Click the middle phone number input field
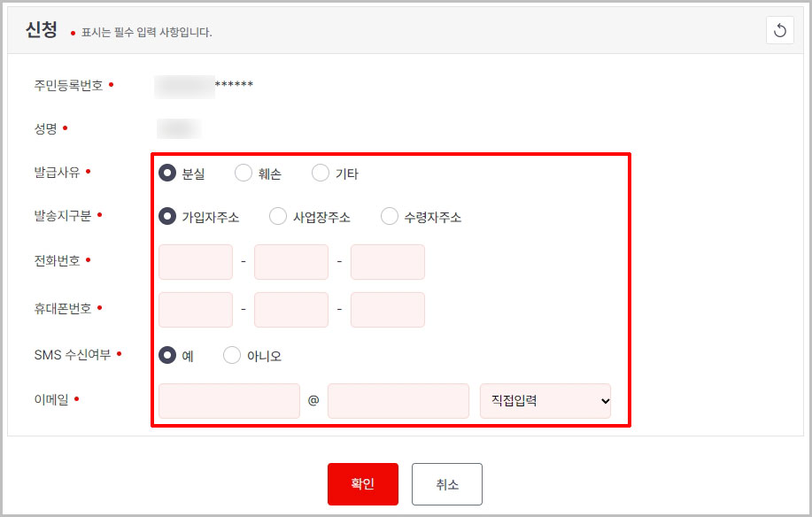The width and height of the screenshot is (812, 517). (x=290, y=261)
